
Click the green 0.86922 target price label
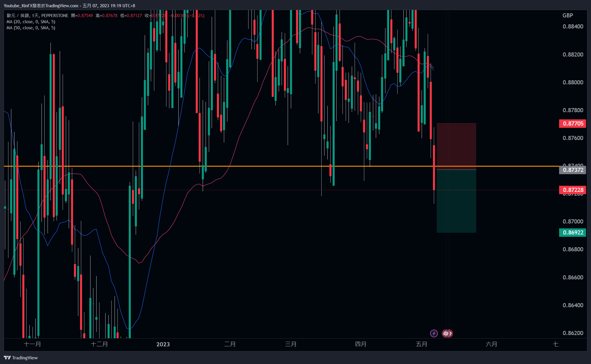(x=573, y=232)
